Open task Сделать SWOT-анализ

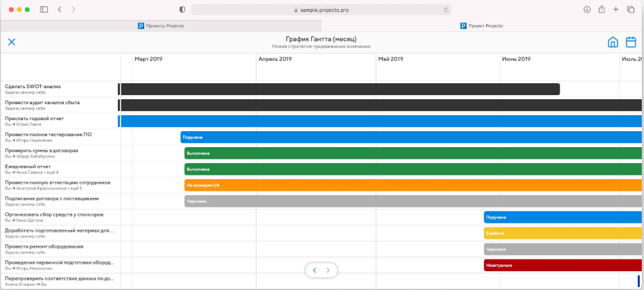click(x=33, y=87)
